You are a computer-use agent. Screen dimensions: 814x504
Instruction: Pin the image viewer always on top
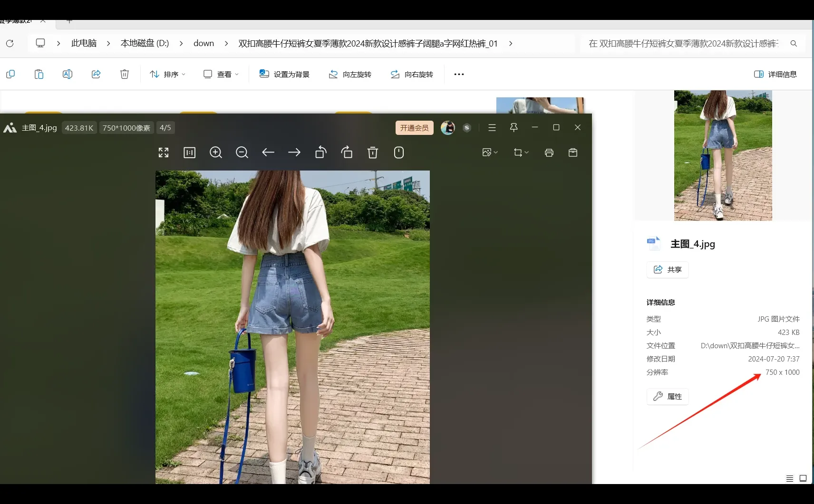pos(513,127)
